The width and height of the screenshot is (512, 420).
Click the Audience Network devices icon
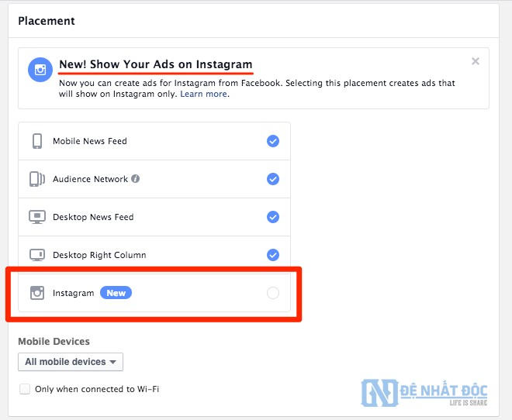36,179
